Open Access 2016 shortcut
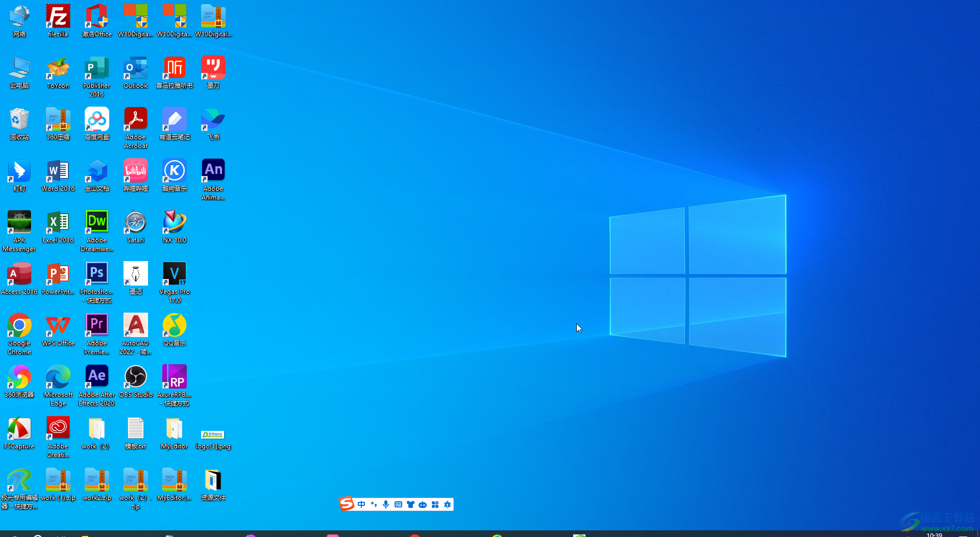Viewport: 980px width, 537px height. pyautogui.click(x=19, y=278)
